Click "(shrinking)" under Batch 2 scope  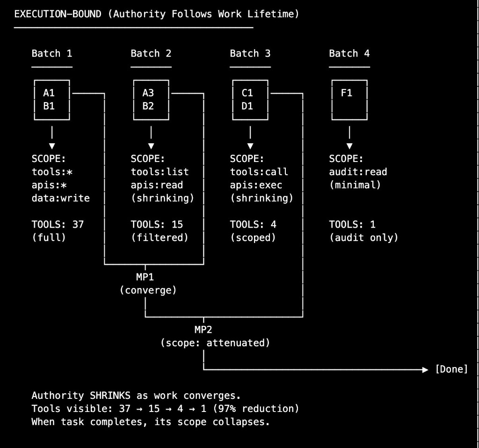click(163, 198)
